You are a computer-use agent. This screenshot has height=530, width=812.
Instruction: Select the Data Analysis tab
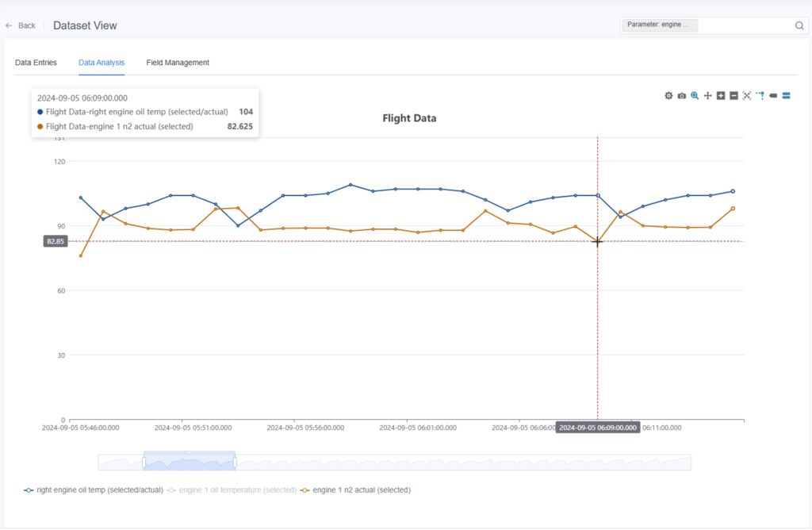pyautogui.click(x=101, y=63)
